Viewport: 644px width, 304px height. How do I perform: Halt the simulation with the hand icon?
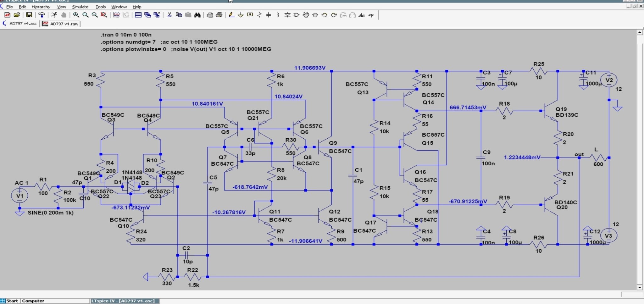(64, 15)
